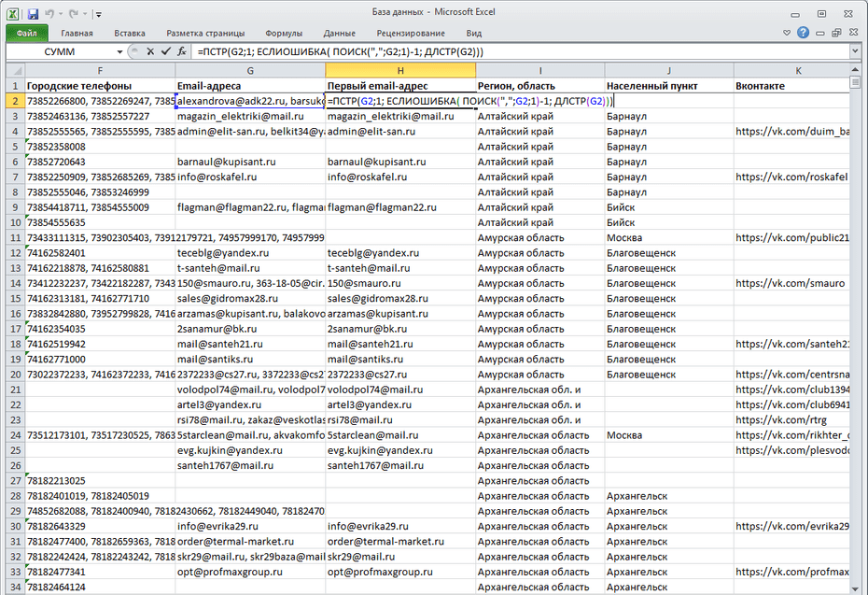Click cell 'Вконтакте' header
The image size is (868, 595).
791,86
